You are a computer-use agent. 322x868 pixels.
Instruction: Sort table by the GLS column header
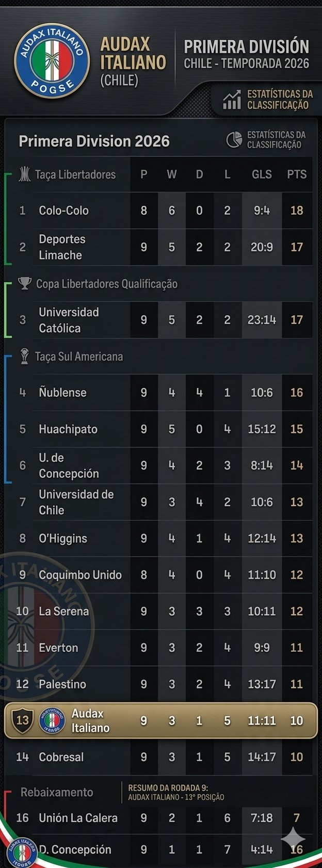point(262,174)
